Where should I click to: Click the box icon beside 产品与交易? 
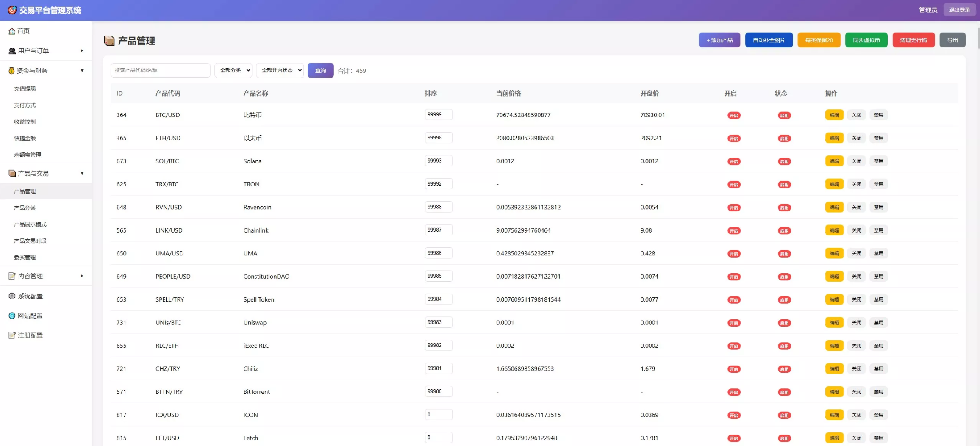tap(12, 173)
